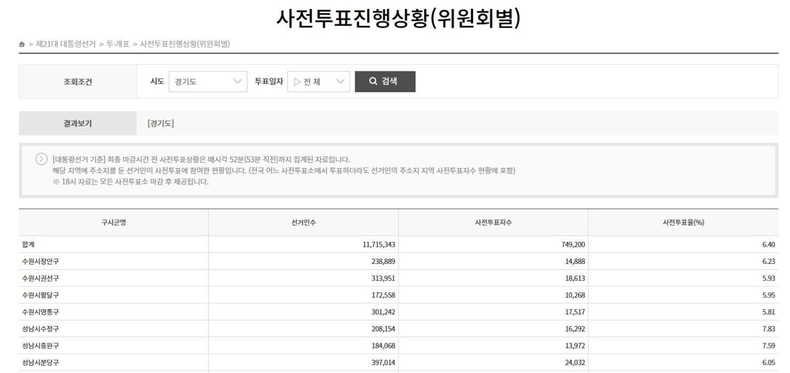
Task: Click turnout rate 5.93
Action: (x=769, y=278)
